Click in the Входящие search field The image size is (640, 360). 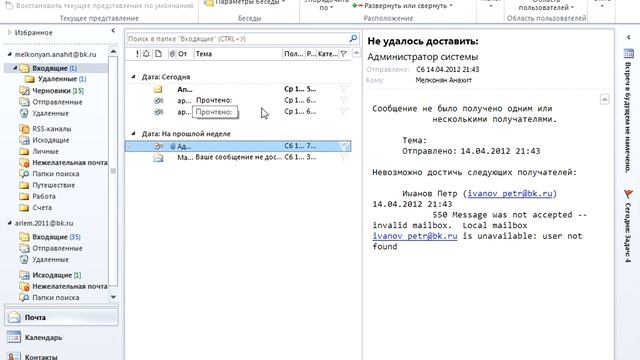(238, 39)
